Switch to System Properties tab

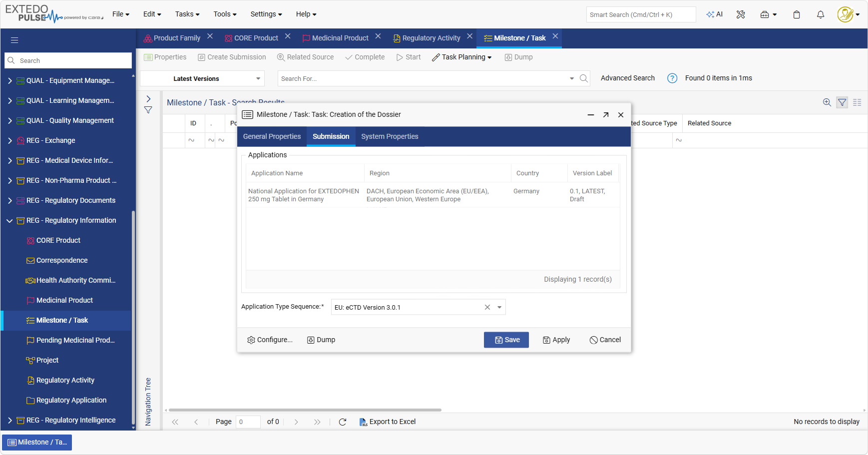[x=390, y=136]
